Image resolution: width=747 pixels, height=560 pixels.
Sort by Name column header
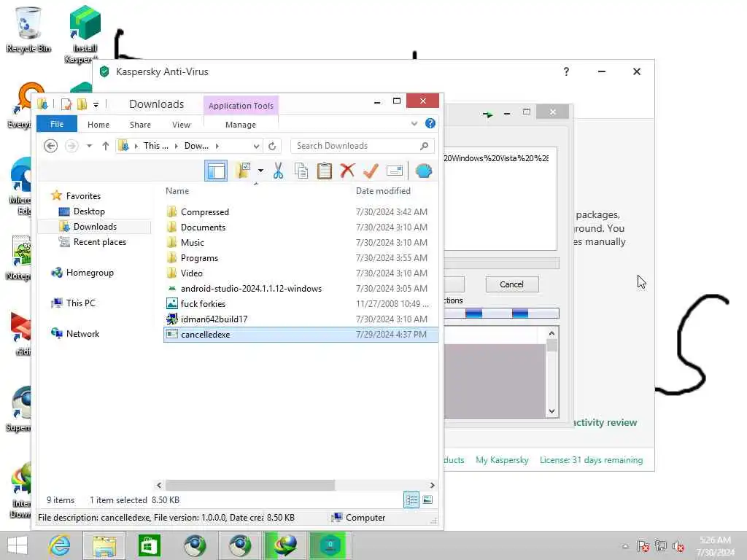coord(177,191)
